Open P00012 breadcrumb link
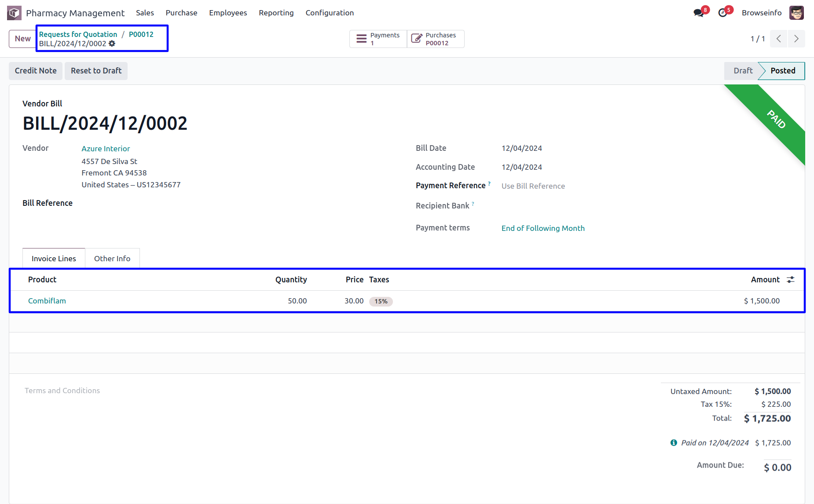Image resolution: width=814 pixels, height=504 pixels. click(x=141, y=34)
